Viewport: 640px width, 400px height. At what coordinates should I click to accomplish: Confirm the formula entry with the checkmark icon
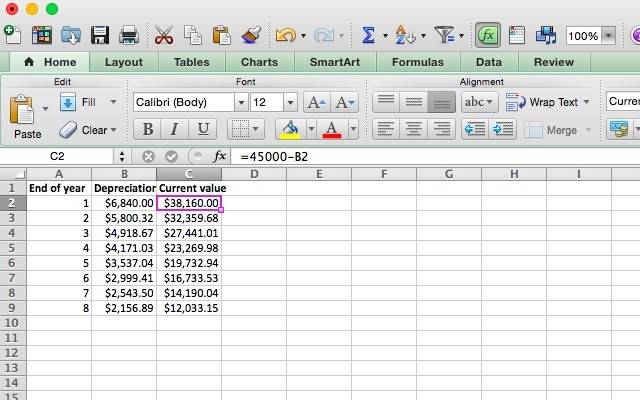171,156
